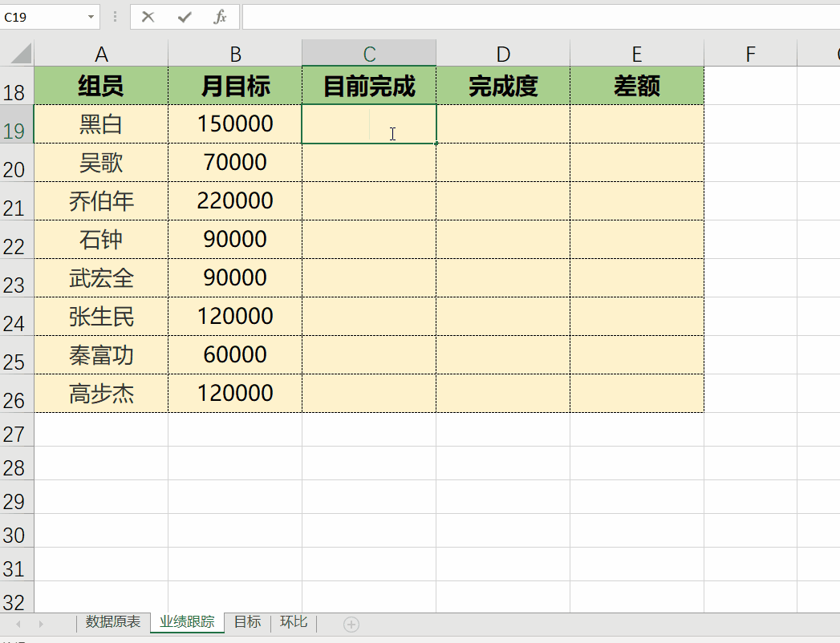Screen dimensions: 840x643
Task: Switch to the 环比 sheet tab
Action: 294,622
